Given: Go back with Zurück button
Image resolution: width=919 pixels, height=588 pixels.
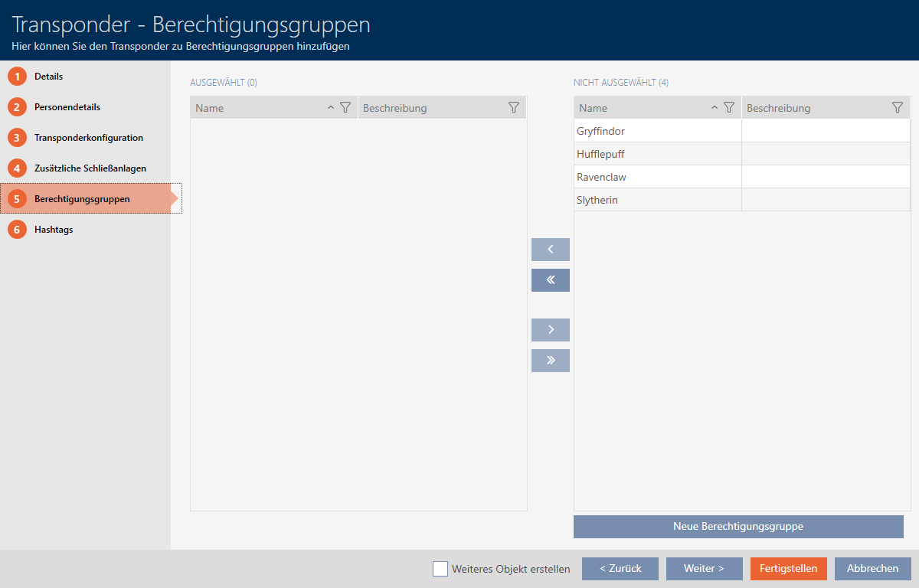Looking at the screenshot, I should pyautogui.click(x=620, y=569).
